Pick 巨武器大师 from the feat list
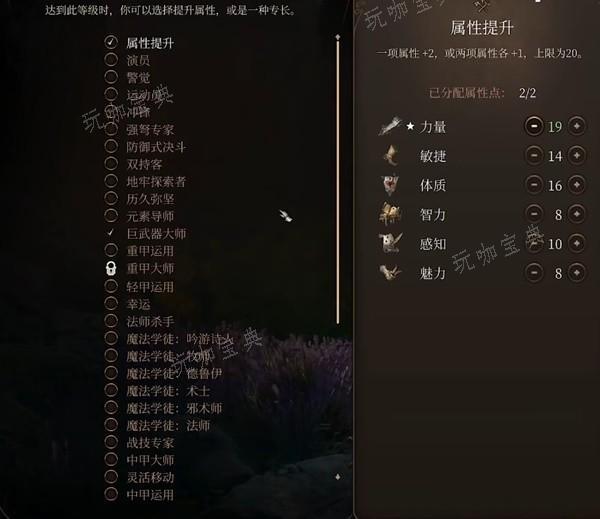 (156, 233)
